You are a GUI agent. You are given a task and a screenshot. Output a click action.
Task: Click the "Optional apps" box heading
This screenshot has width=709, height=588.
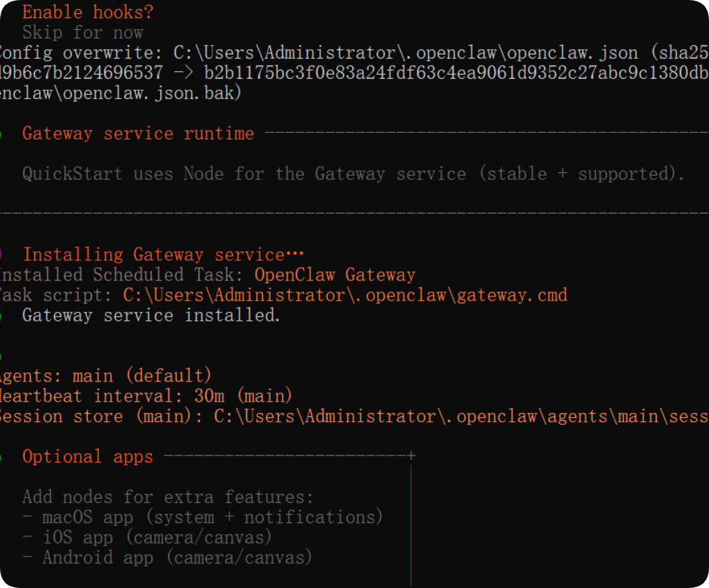88,457
